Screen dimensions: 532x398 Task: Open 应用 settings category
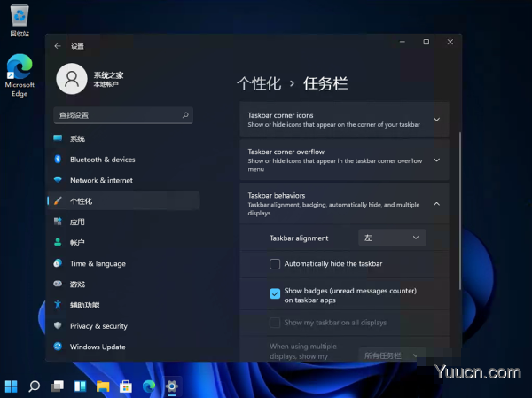pos(123,222)
